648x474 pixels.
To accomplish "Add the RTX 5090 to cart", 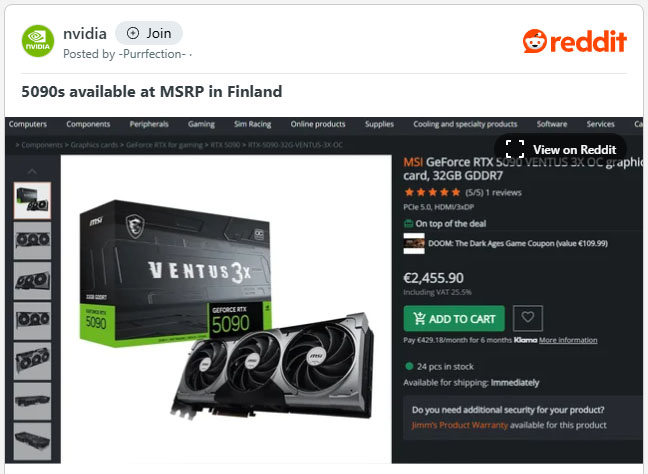I will click(454, 319).
